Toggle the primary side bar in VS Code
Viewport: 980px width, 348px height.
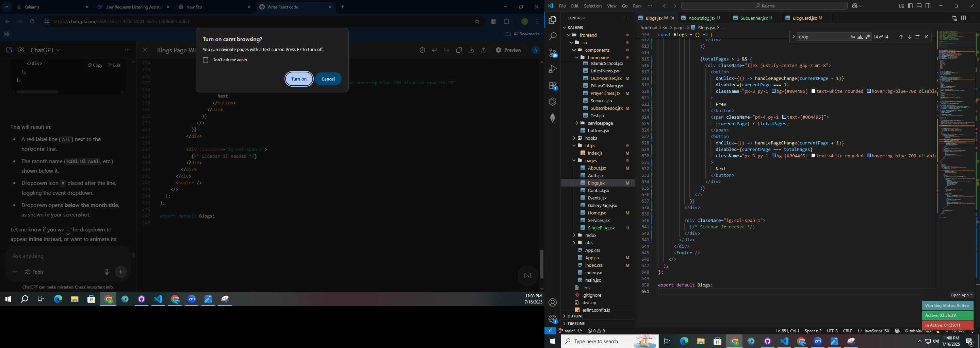pos(910,6)
